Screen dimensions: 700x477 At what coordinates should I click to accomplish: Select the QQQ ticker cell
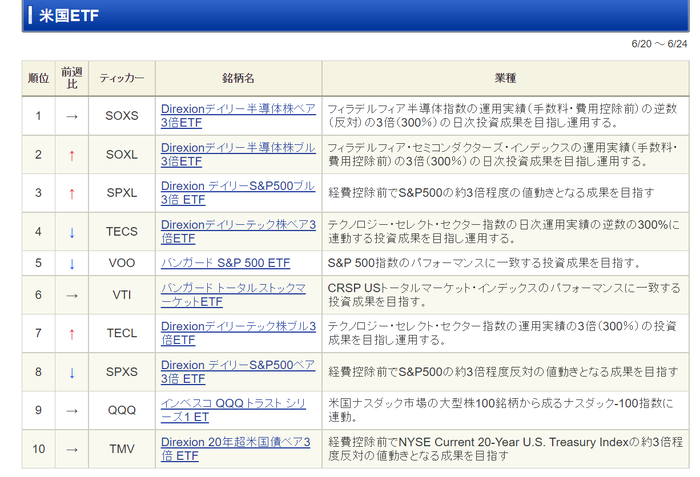click(122, 410)
